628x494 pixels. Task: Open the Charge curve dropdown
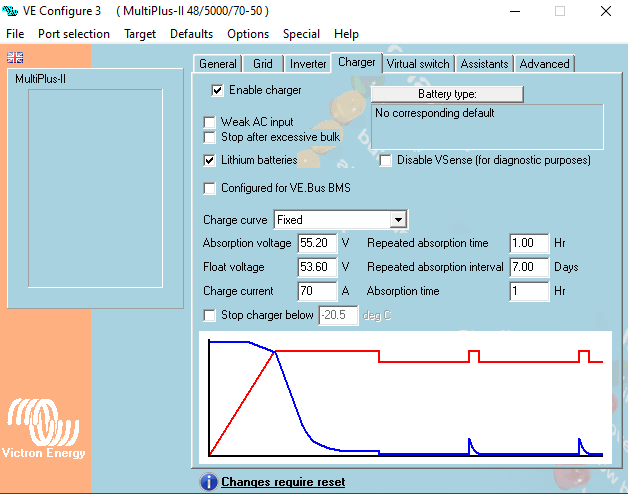[x=398, y=220]
